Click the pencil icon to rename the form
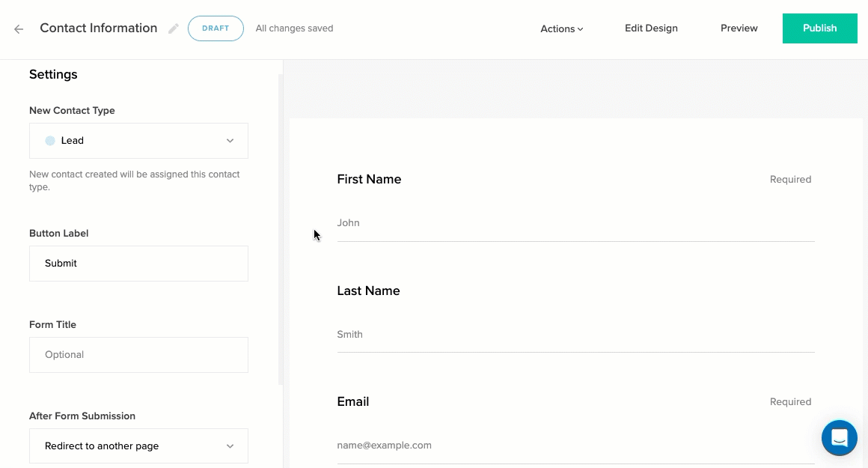 tap(173, 28)
